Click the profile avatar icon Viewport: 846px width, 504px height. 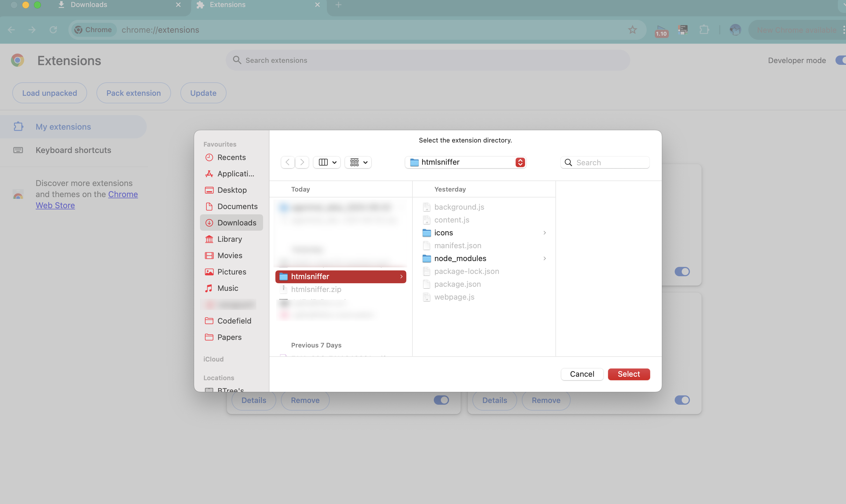click(735, 30)
